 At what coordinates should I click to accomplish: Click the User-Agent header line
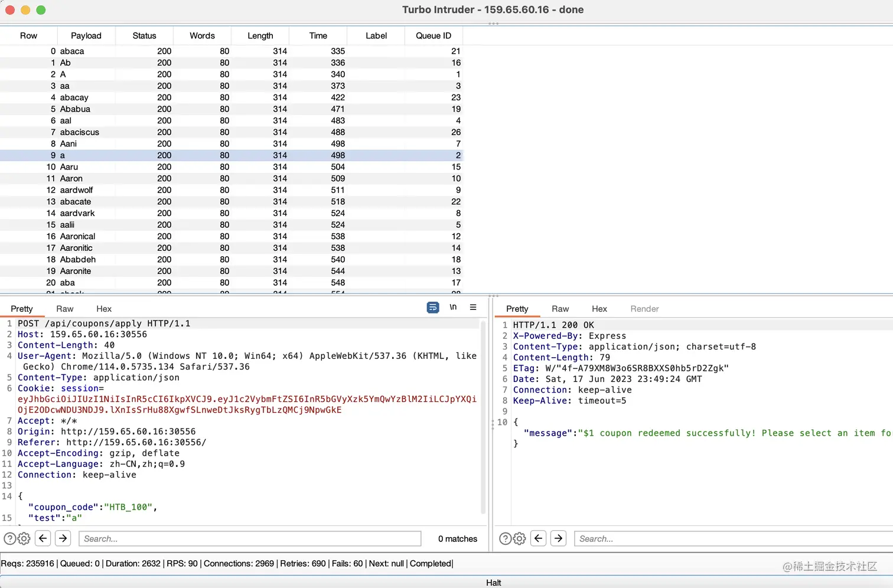(x=247, y=361)
